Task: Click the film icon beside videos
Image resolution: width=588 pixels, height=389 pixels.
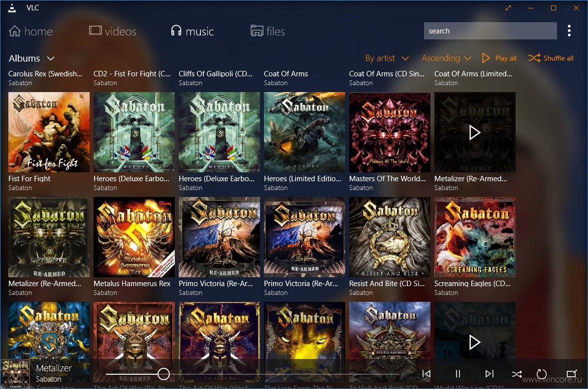Action: 95,31
